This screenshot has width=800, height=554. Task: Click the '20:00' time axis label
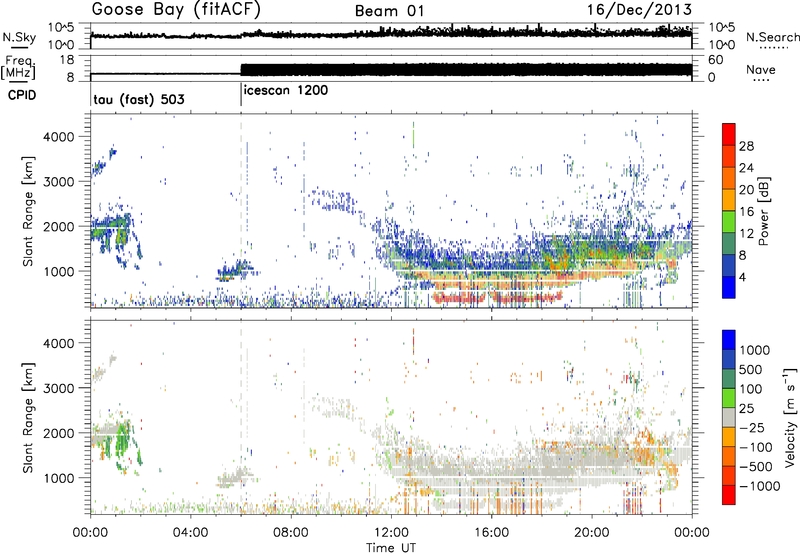pyautogui.click(x=591, y=533)
